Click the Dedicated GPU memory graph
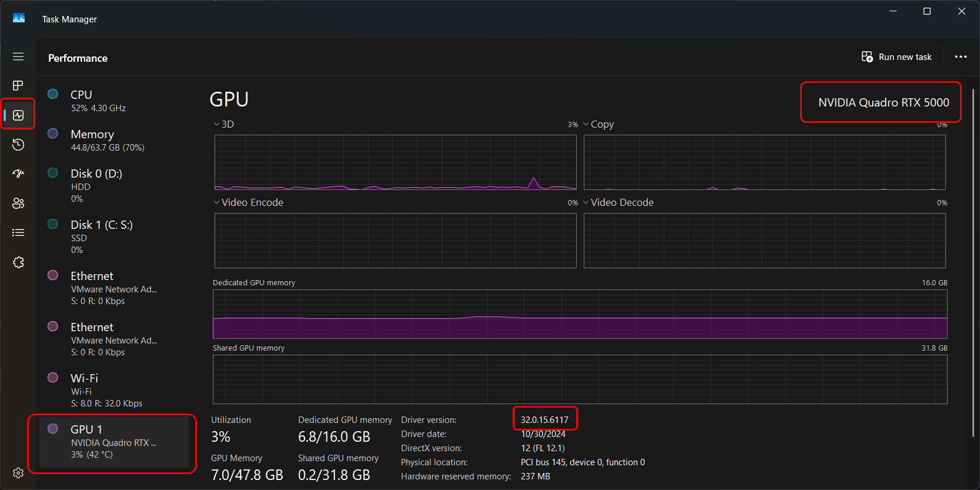Image resolution: width=980 pixels, height=490 pixels. coord(580,314)
